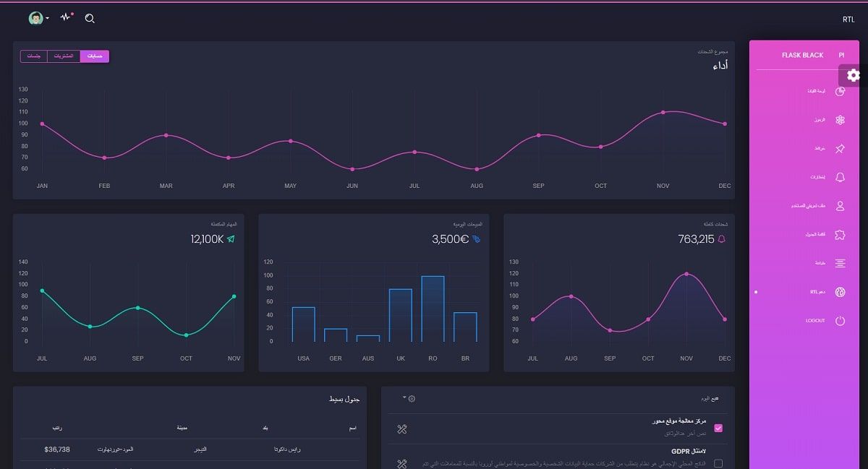Open the gear dropdown in the tasks card header

tap(412, 397)
